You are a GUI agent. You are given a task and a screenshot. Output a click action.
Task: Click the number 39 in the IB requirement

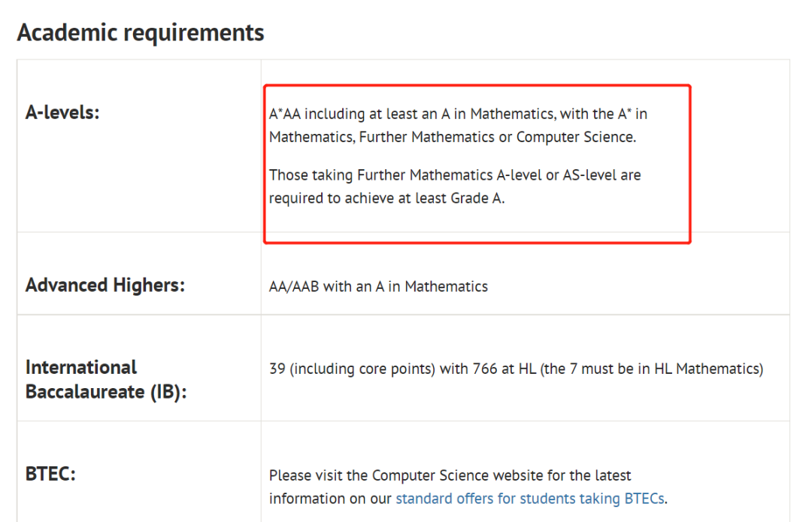coord(277,369)
